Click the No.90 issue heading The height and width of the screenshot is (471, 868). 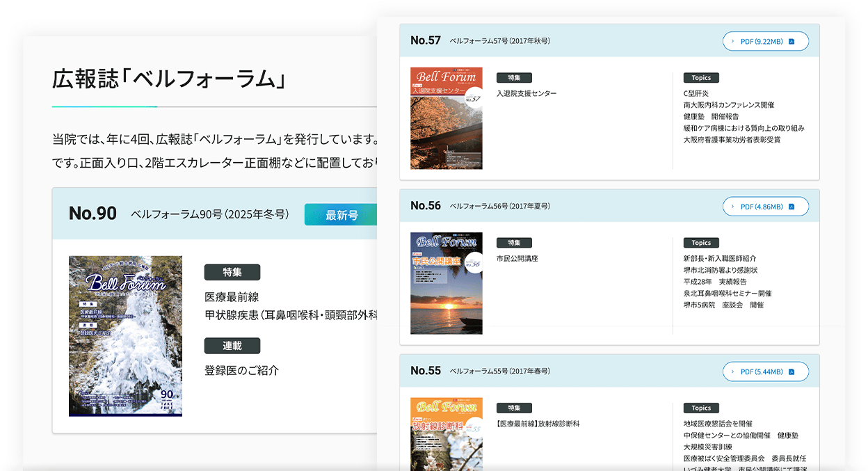(x=93, y=214)
